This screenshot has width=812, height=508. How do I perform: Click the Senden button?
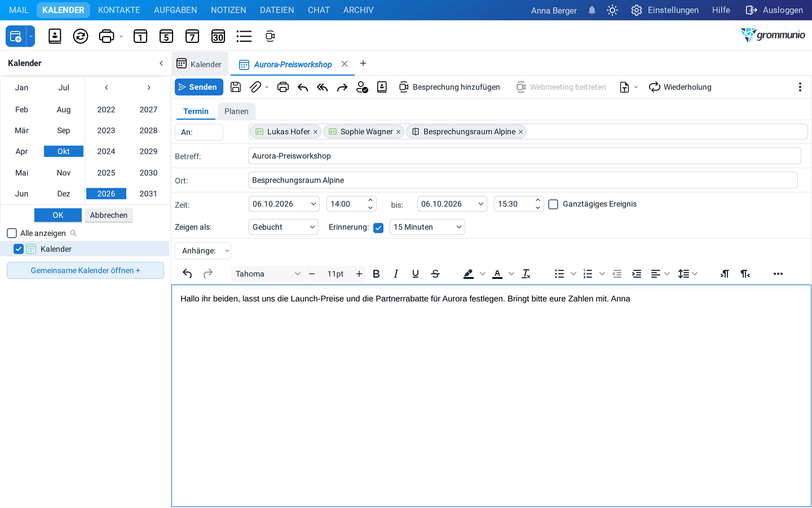(199, 87)
